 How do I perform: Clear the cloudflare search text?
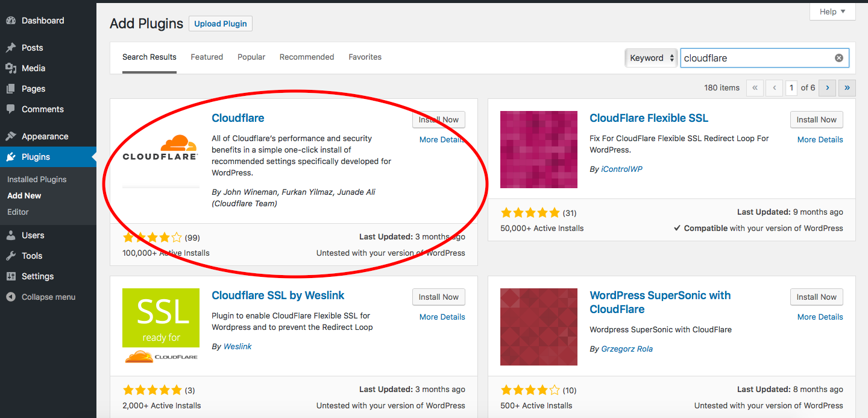[x=838, y=58]
